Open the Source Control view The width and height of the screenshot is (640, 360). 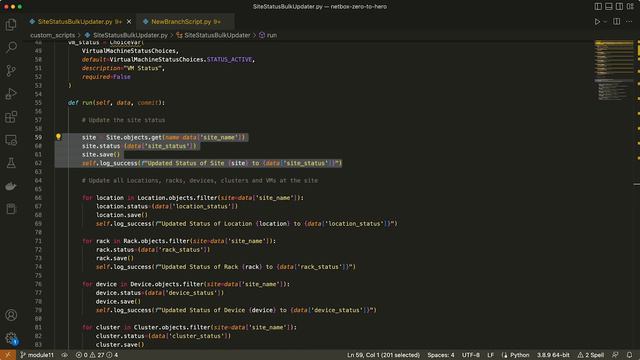pyautogui.click(x=11, y=71)
